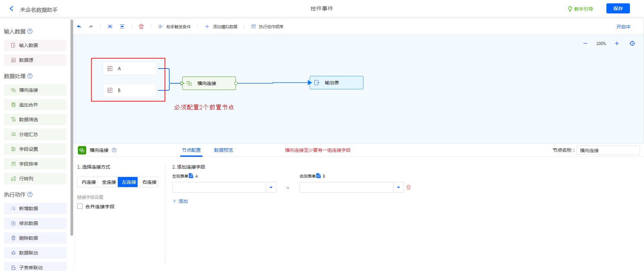Enable the 合并连接字段 checkbox
The image size is (644, 271).
point(80,207)
